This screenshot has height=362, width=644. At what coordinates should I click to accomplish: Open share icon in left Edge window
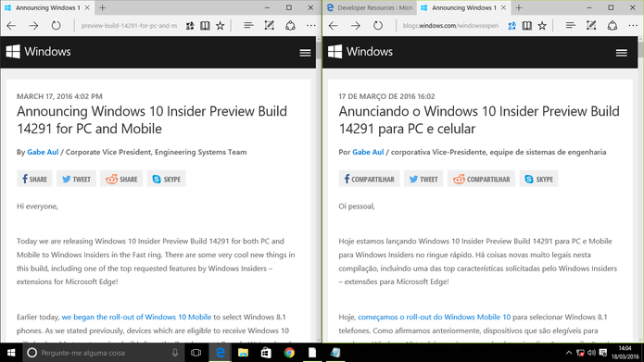(290, 25)
